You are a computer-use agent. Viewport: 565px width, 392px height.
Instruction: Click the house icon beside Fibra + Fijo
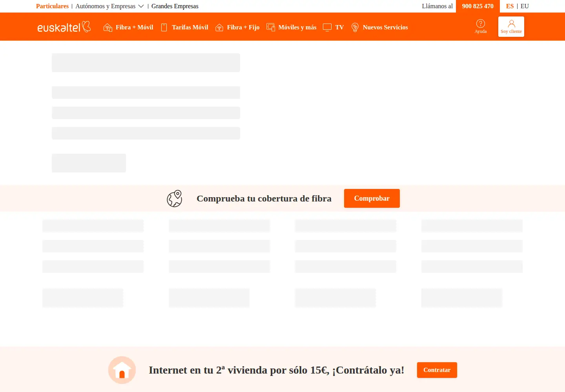coord(219,27)
